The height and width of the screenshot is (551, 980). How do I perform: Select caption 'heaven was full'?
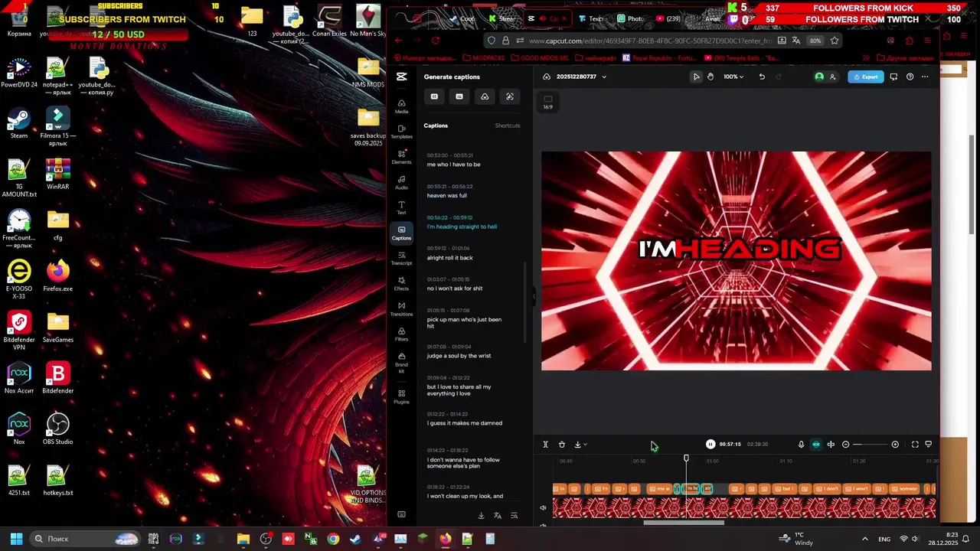[446, 195]
